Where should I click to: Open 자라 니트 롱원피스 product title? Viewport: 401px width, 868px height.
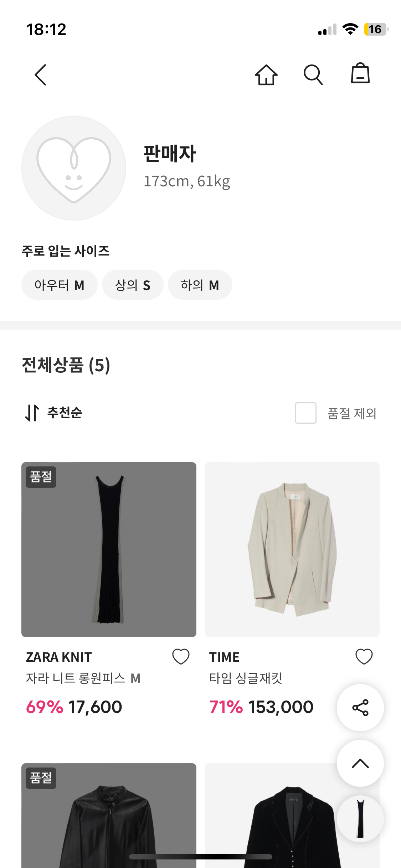pyautogui.click(x=83, y=678)
